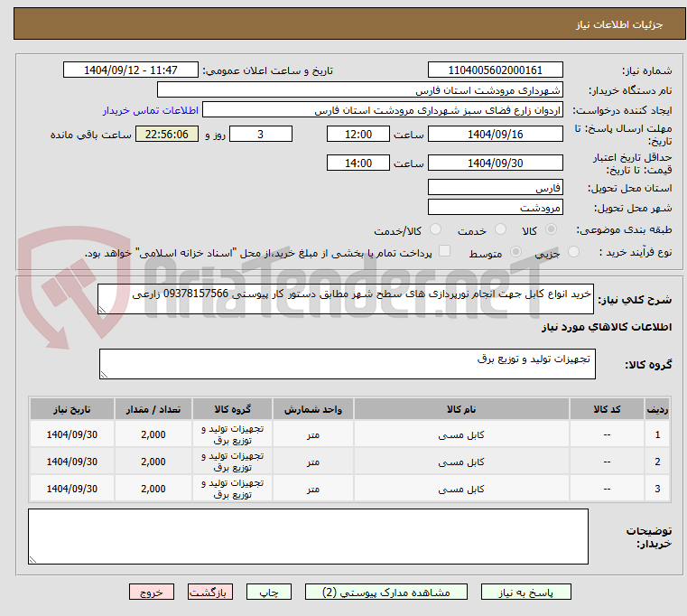Click date 1404/09/30 in table row 3
Viewport: 687px width, 616px height.
tap(72, 489)
